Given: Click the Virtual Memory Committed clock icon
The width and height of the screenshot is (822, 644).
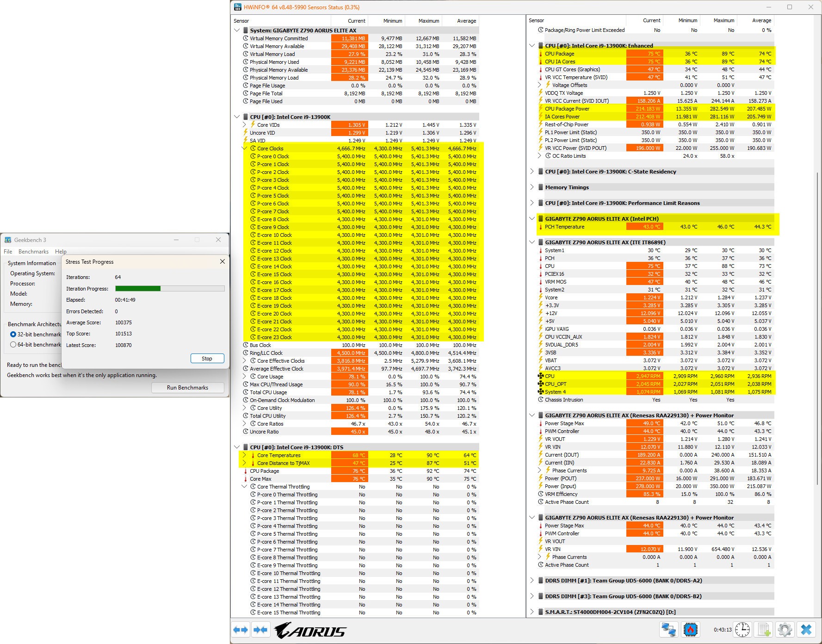Looking at the screenshot, I should (x=246, y=38).
